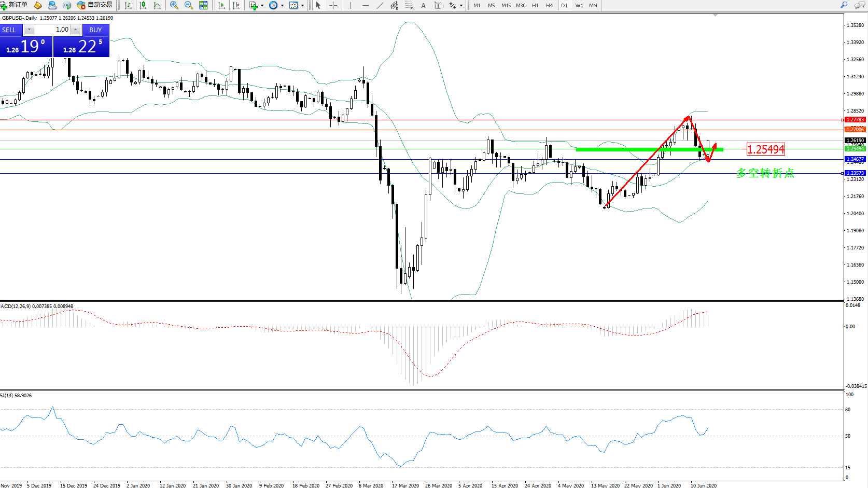Screen dimensions: 868x488
Task: Expand the chart templates dropdown
Action: (302, 5)
